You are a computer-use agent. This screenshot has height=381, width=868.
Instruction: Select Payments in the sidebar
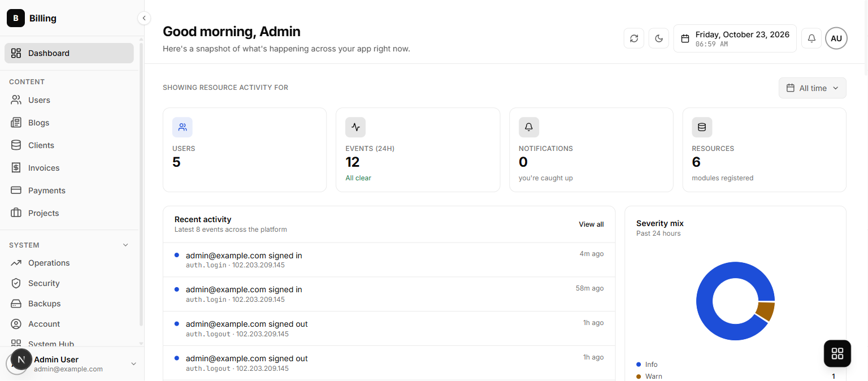pos(69,190)
